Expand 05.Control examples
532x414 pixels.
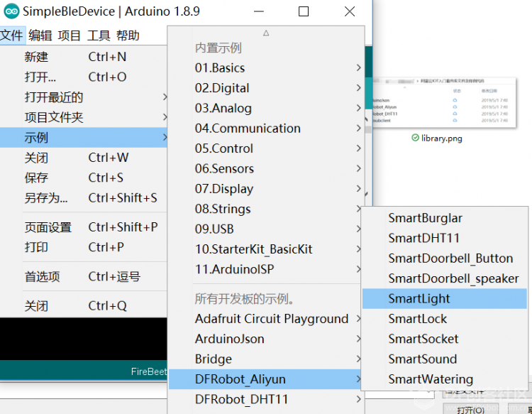coord(266,148)
